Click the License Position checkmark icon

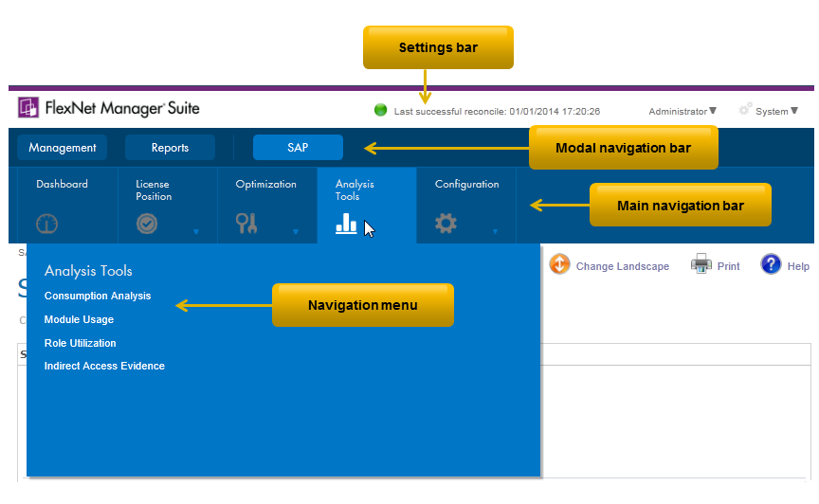pyautogui.click(x=147, y=224)
